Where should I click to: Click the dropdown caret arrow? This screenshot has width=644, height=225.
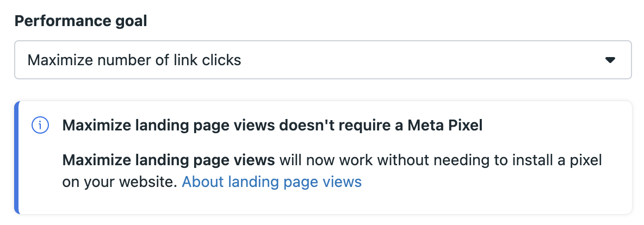tap(610, 60)
